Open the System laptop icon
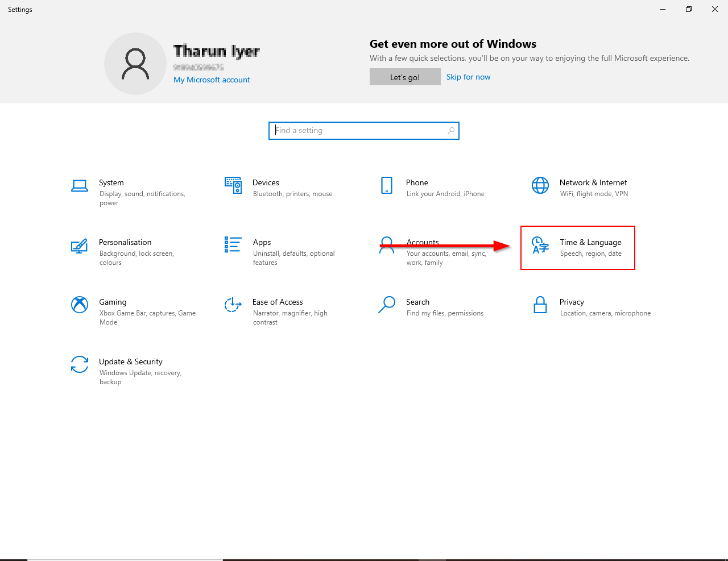This screenshot has height=561, width=728. pyautogui.click(x=80, y=186)
